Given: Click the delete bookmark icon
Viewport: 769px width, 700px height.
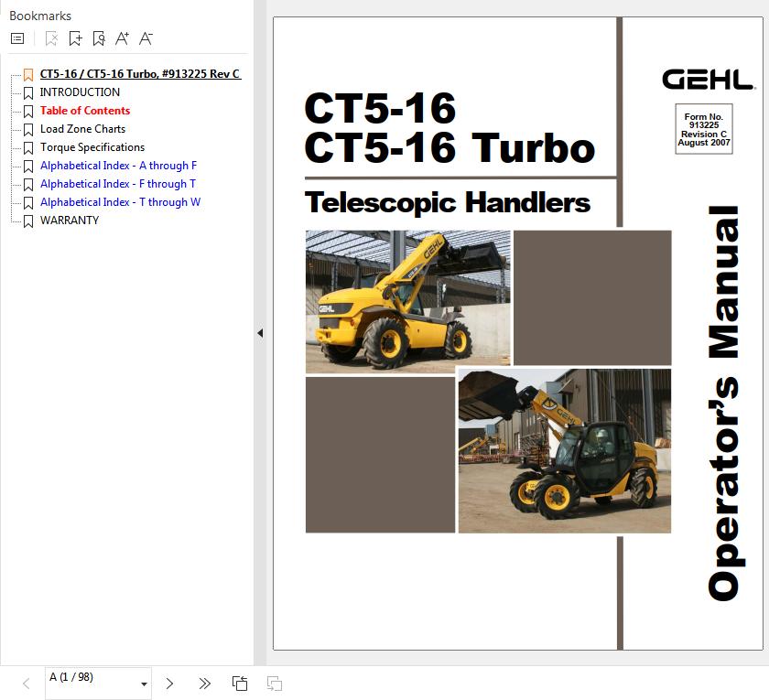Looking at the screenshot, I should (x=51, y=38).
